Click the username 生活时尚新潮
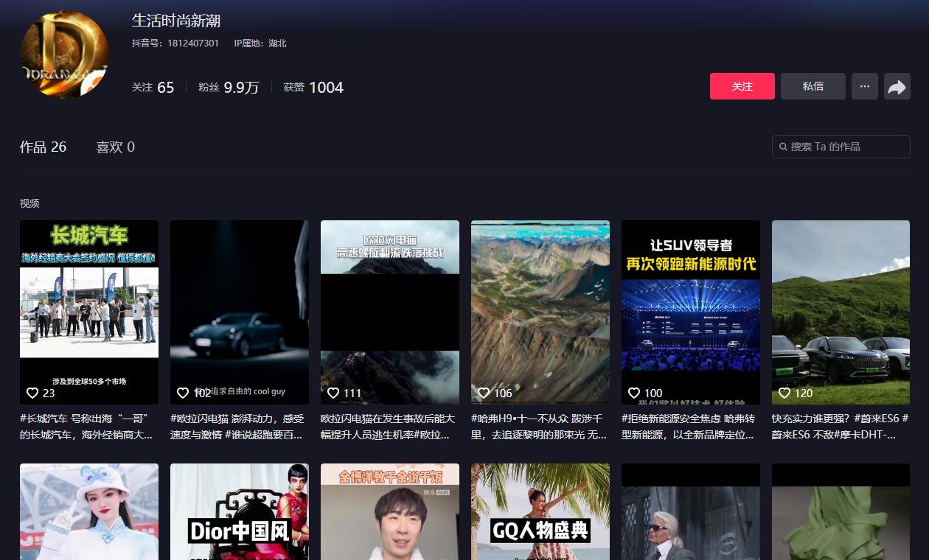Screen dimensions: 929x560 pos(176,21)
